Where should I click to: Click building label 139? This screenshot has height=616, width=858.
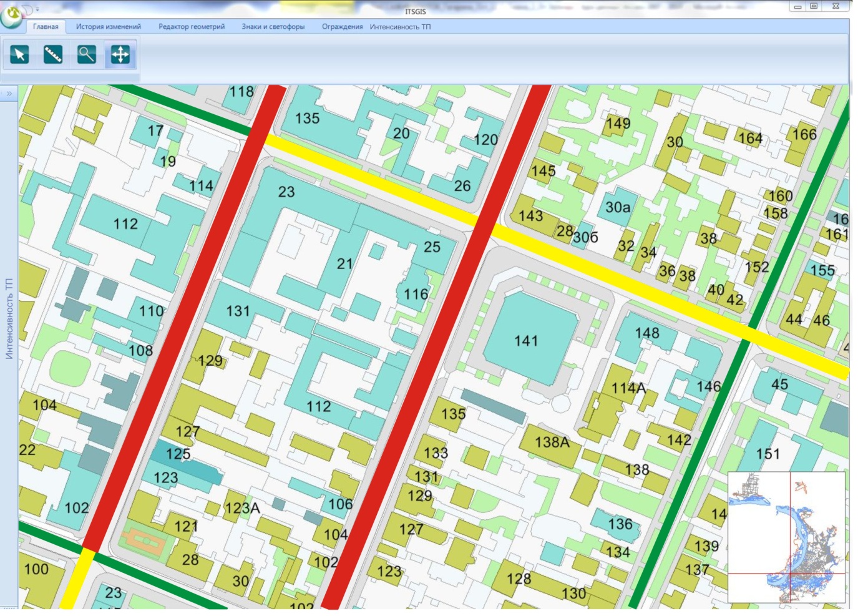pyautogui.click(x=706, y=546)
